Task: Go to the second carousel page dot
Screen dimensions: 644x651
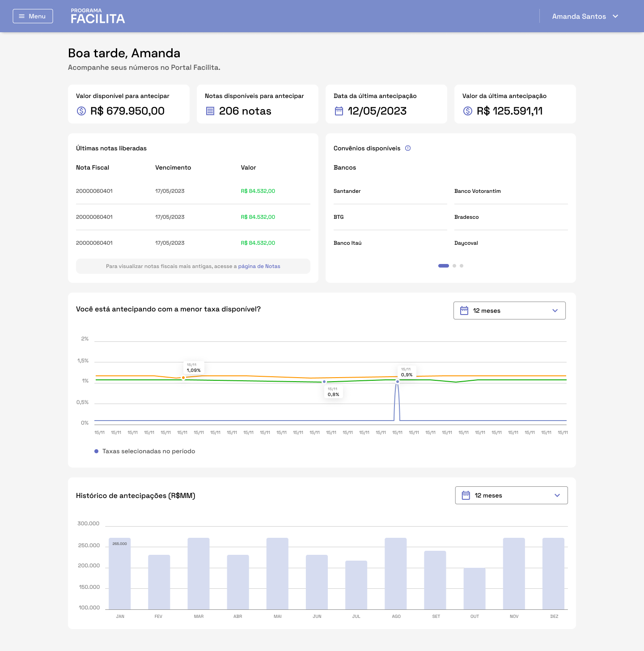Action: (x=454, y=266)
